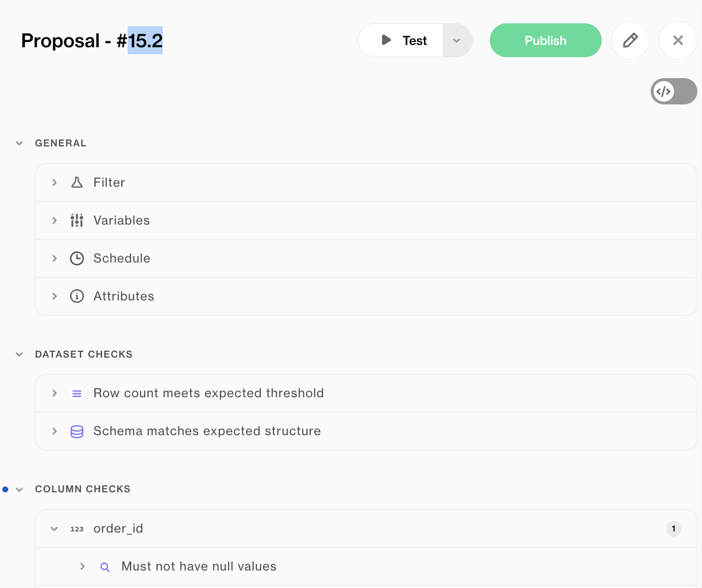702x588 pixels.
Task: Toggle the code view switch
Action: click(x=673, y=92)
